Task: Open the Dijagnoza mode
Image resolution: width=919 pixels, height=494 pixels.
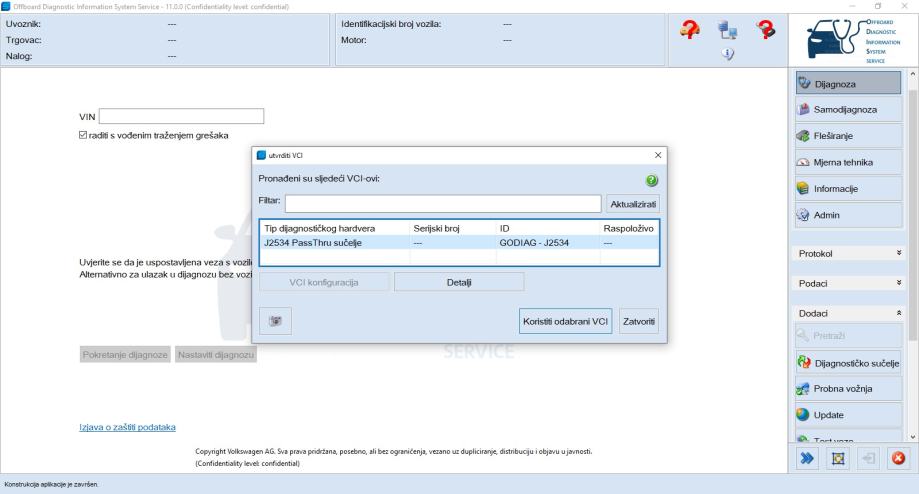Action: [x=848, y=83]
